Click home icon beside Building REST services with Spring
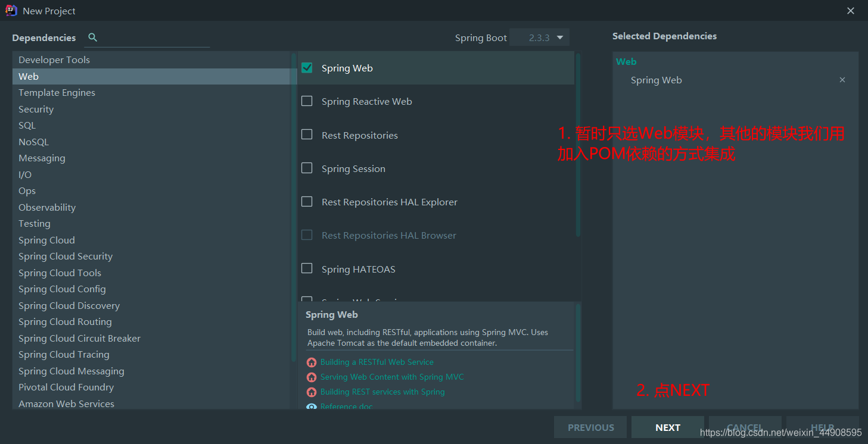The height and width of the screenshot is (444, 868). 312,392
